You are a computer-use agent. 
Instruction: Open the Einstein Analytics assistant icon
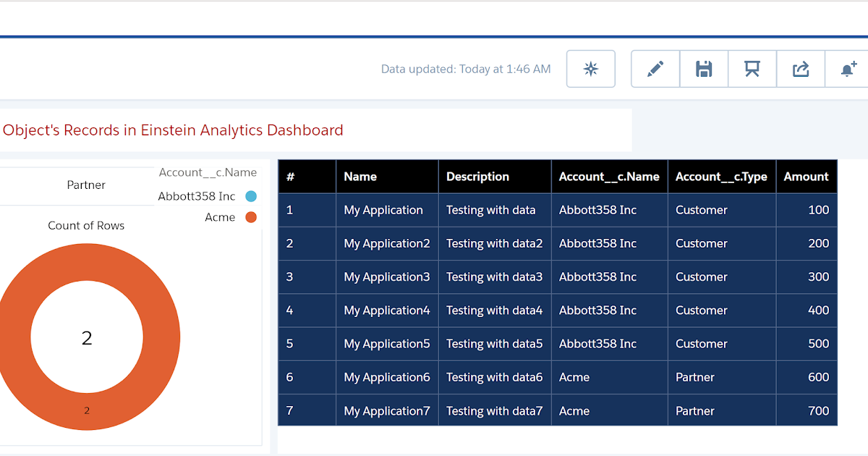click(x=590, y=69)
